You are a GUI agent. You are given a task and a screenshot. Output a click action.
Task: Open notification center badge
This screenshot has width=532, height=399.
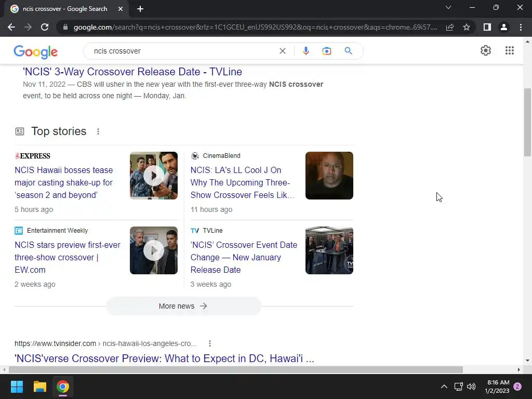[x=517, y=387]
